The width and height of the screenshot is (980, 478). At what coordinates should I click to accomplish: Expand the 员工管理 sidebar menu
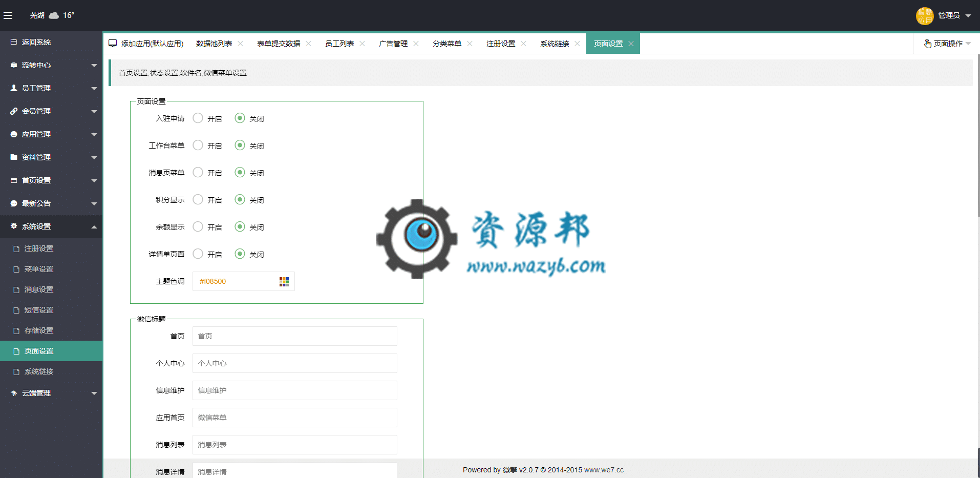point(94,89)
